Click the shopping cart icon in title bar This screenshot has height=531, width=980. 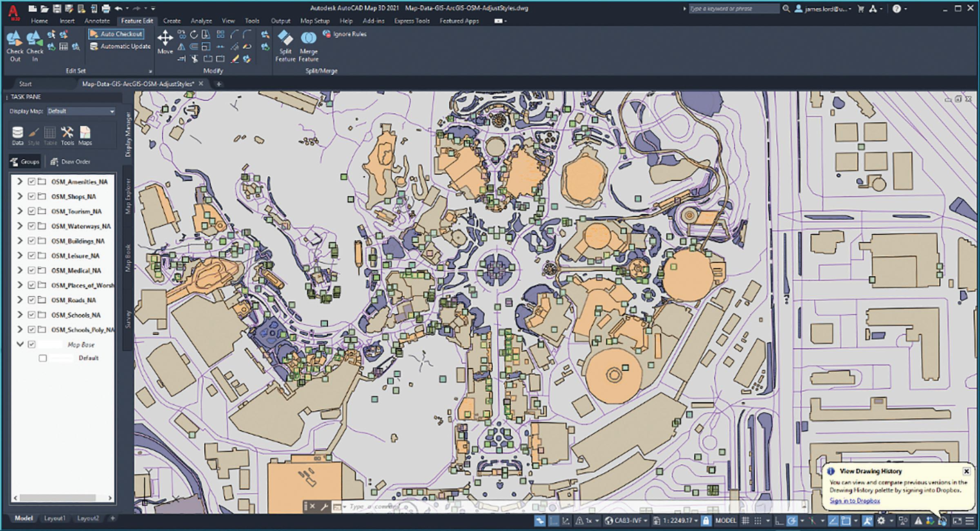pos(861,9)
